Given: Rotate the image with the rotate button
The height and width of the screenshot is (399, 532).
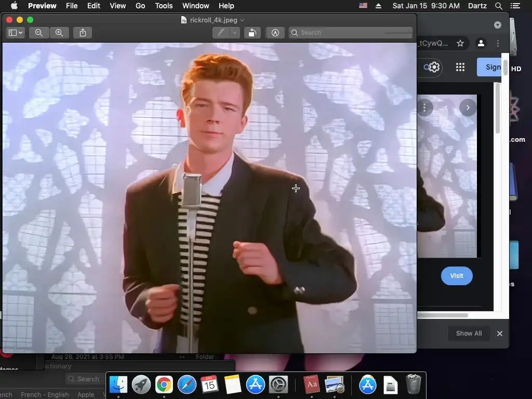Looking at the screenshot, I should (252, 33).
